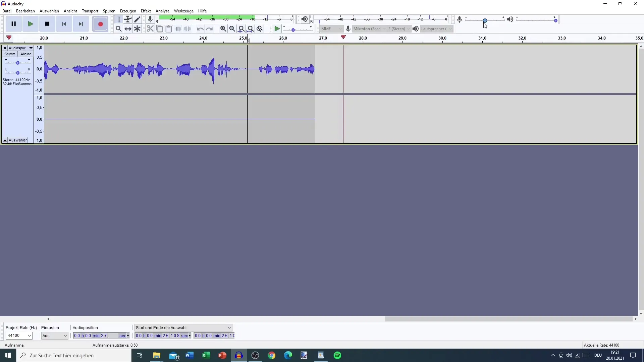Viewport: 644px width, 362px height.
Task: Skip to the end of the project
Action: pos(81,24)
